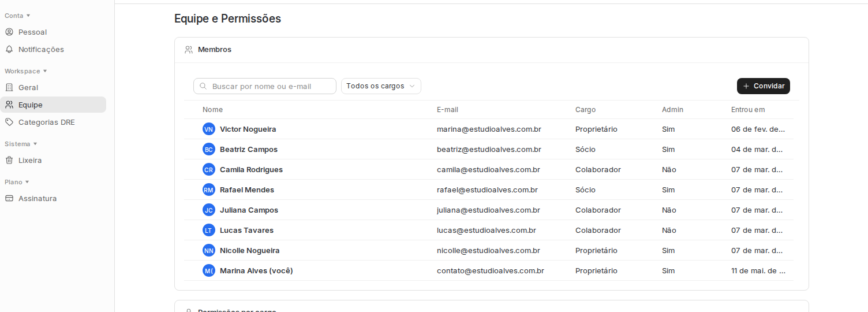Click the CR avatar of Camila Rodrigues
Screen dimensions: 868x312
[209, 169]
